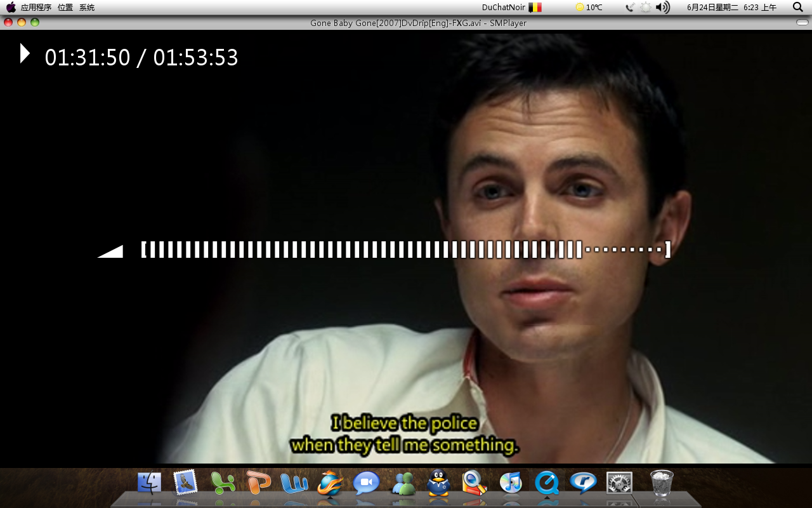Screen dimensions: 812x508
Task: Open the speaker volume control in menu bar
Action: pos(663,7)
